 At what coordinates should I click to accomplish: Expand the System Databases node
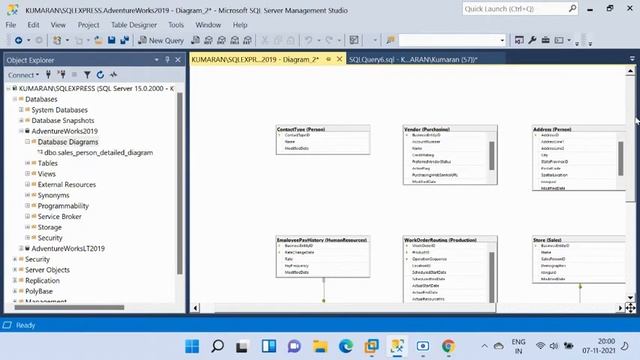21,110
